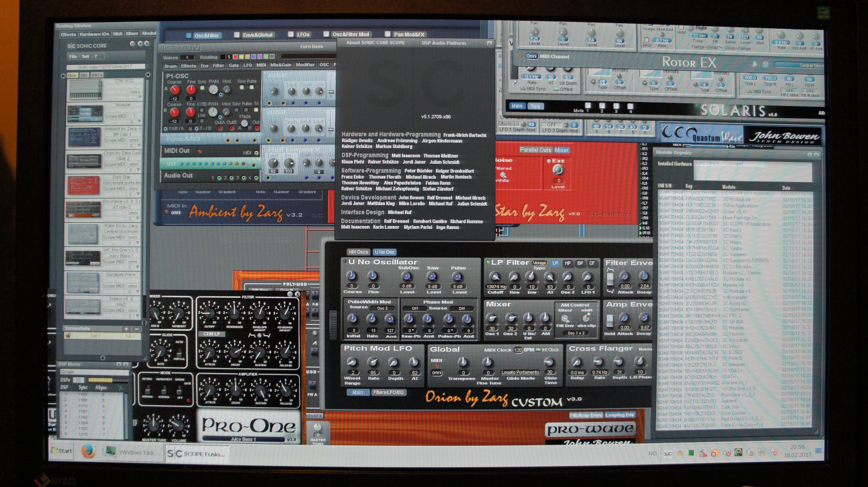Screen dimensions: 868x487
Task: Click the minus icon in ScreenSets
Action: [x=137, y=329]
